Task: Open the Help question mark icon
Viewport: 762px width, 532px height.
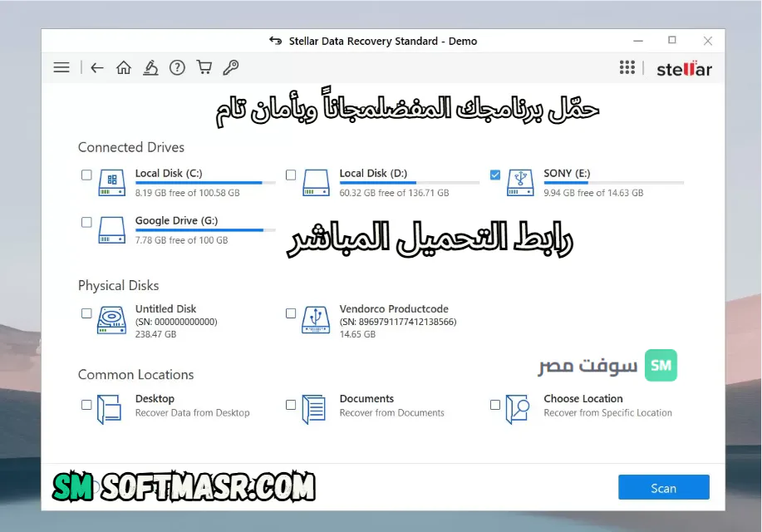Action: pos(177,67)
